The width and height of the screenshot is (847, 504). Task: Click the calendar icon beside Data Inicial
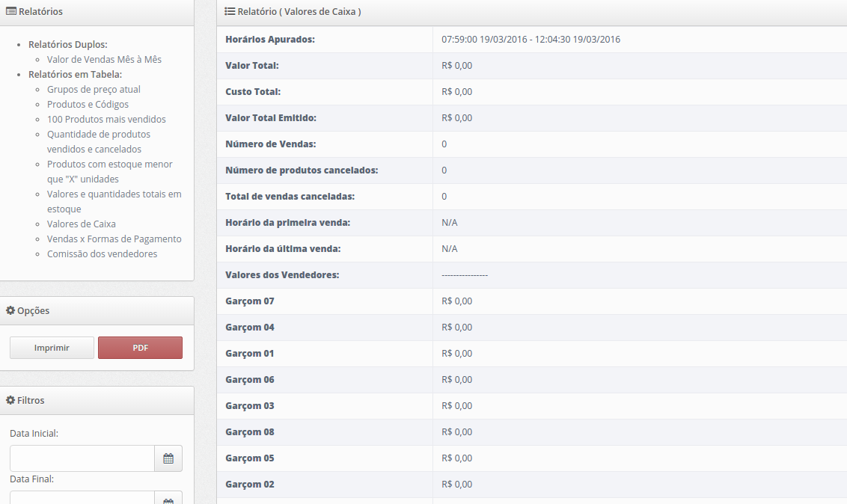pos(168,458)
